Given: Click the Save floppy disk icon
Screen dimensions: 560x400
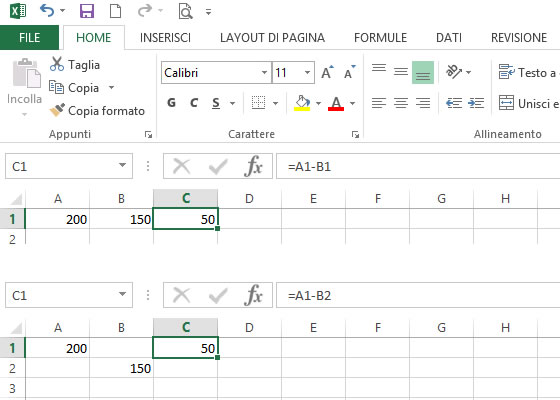Looking at the screenshot, I should click(87, 11).
